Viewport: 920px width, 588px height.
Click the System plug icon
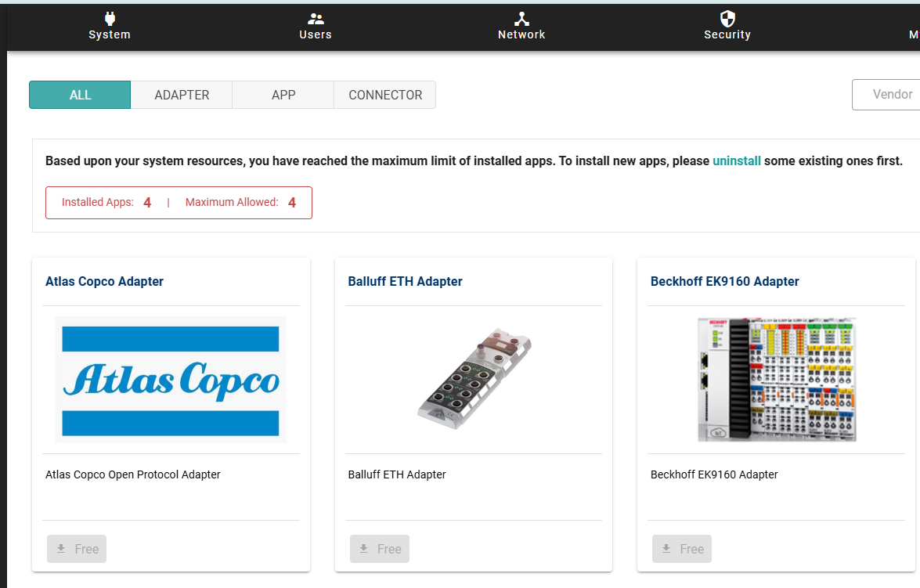click(x=110, y=19)
